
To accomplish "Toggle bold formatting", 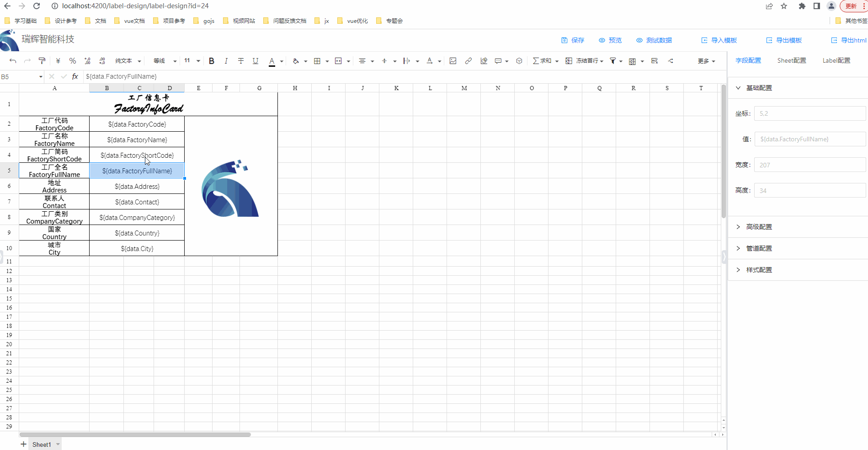I will (x=212, y=61).
